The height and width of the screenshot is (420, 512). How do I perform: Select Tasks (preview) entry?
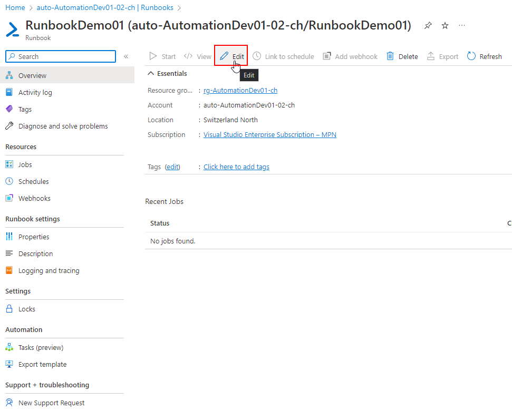[67, 347]
